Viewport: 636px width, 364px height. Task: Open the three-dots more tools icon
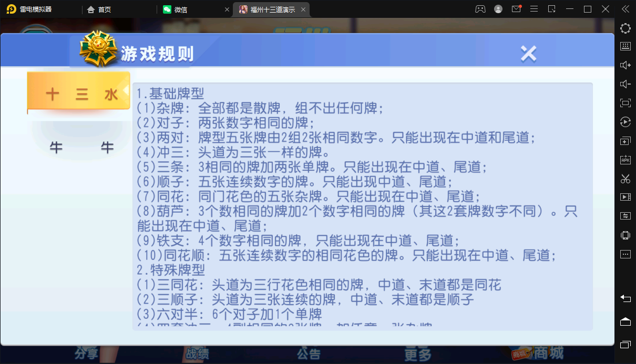(625, 254)
